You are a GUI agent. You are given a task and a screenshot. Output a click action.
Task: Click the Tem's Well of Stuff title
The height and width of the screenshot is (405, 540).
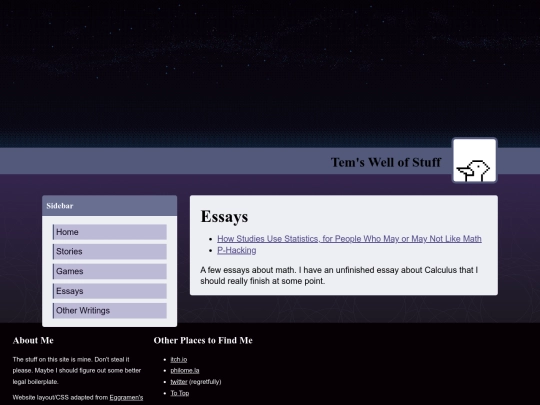click(x=386, y=162)
